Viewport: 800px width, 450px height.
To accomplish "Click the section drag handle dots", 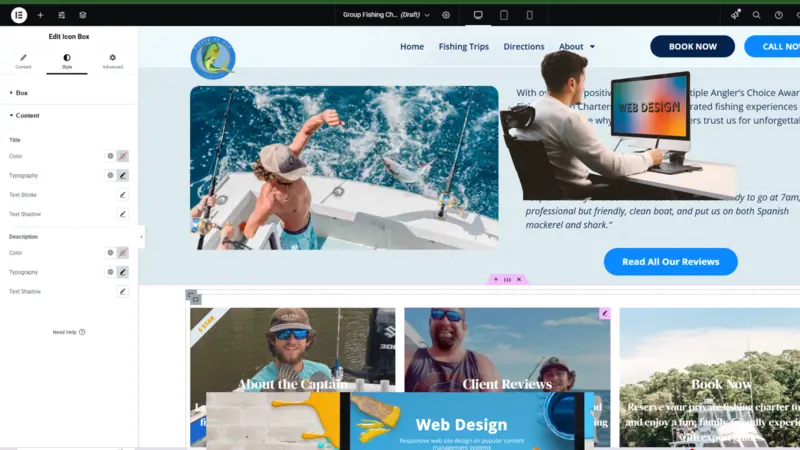I will click(507, 280).
